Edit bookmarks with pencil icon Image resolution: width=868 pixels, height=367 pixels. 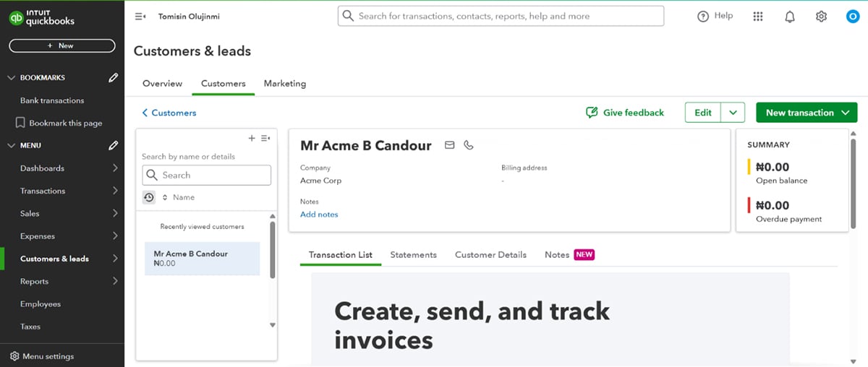(113, 77)
